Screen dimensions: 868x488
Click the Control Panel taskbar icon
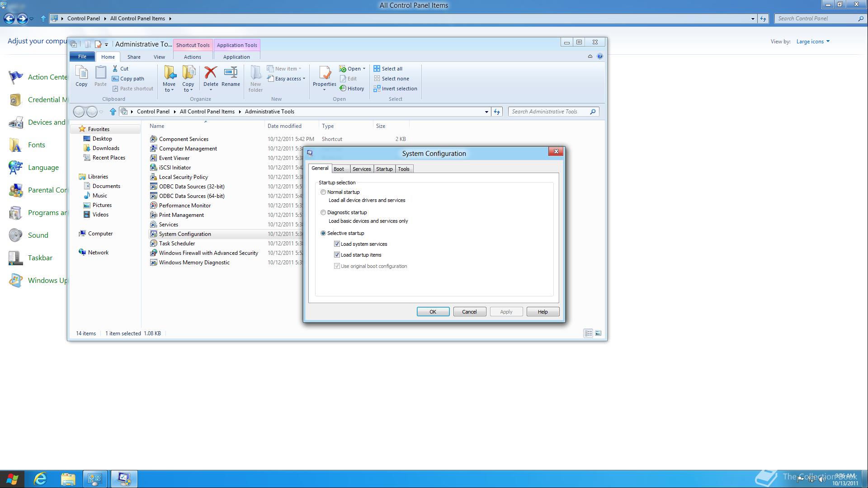click(95, 479)
